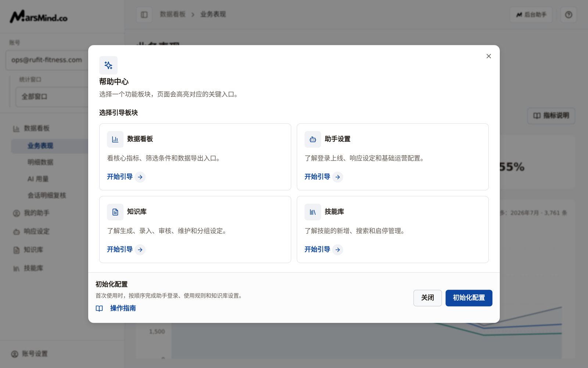Start the 助手设置 guide via 开始引导
Image resolution: width=588 pixels, height=368 pixels.
324,177
